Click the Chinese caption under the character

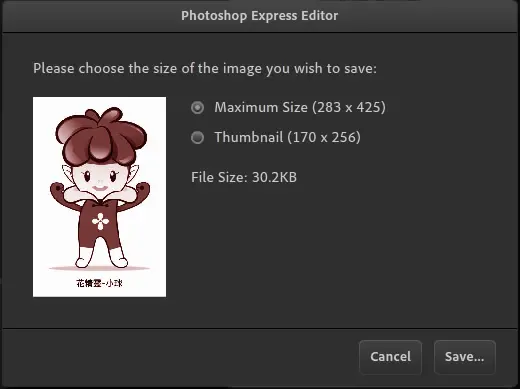point(99,283)
